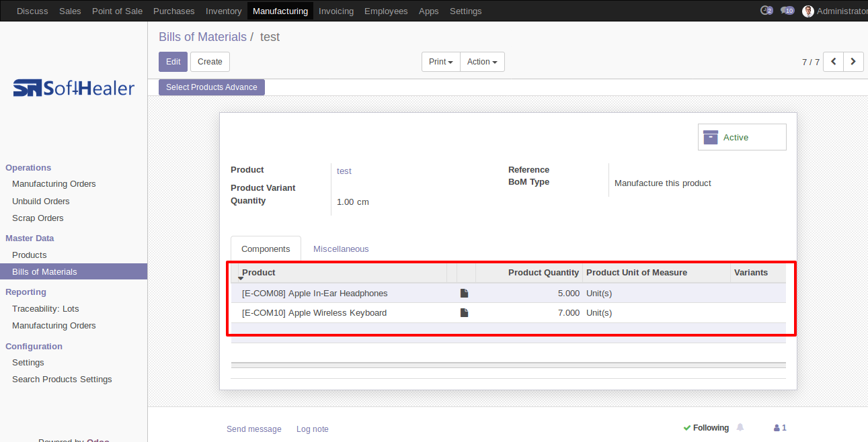Go to the previous record arrow
Viewport: 868px width, 442px height.
833,62
